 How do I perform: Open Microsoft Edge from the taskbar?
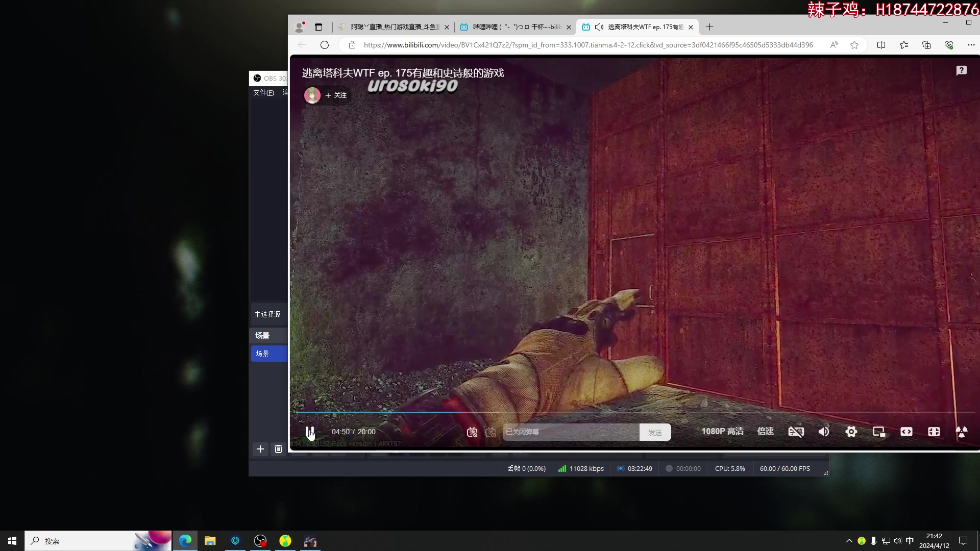[x=185, y=541]
